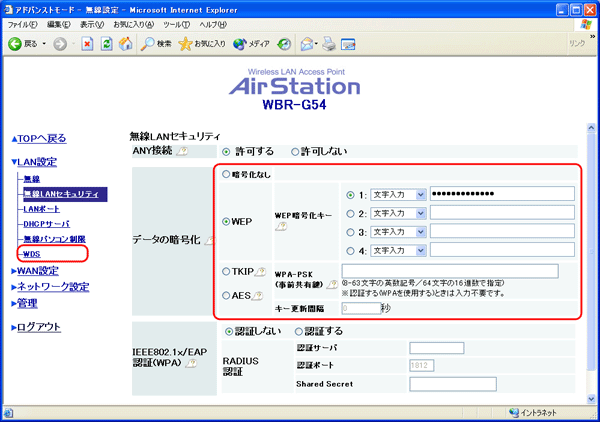Click help icon beside TKIP

pos(261,272)
